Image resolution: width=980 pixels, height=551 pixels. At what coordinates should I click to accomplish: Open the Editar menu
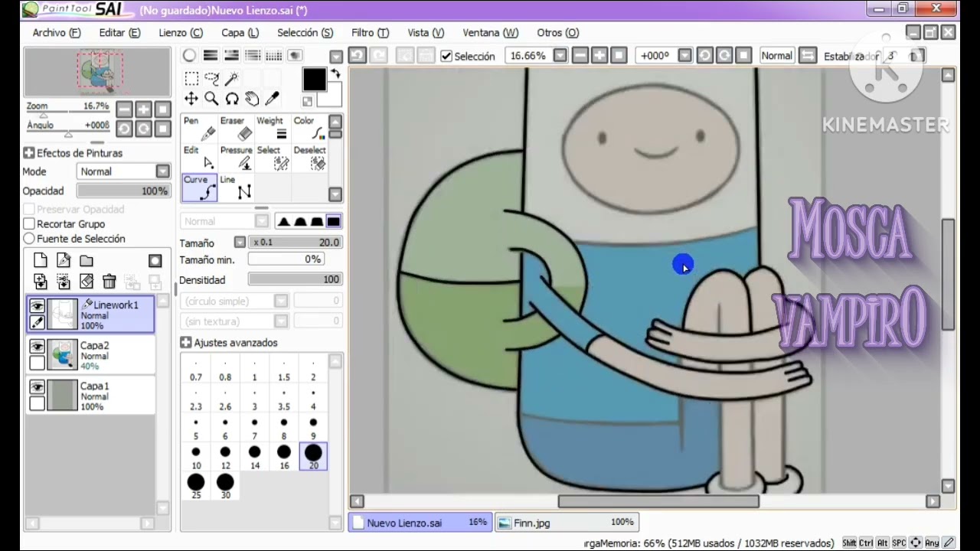click(x=119, y=33)
